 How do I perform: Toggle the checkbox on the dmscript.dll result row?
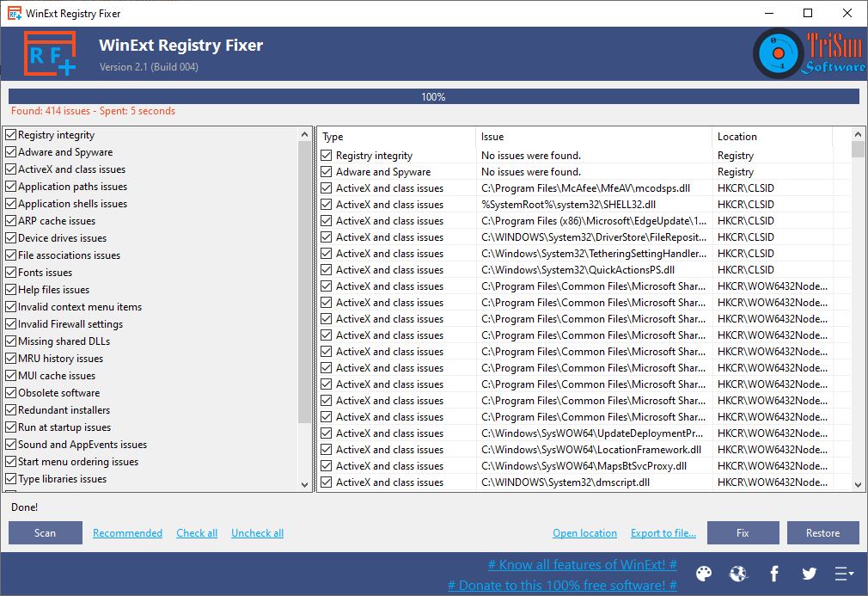click(x=326, y=482)
